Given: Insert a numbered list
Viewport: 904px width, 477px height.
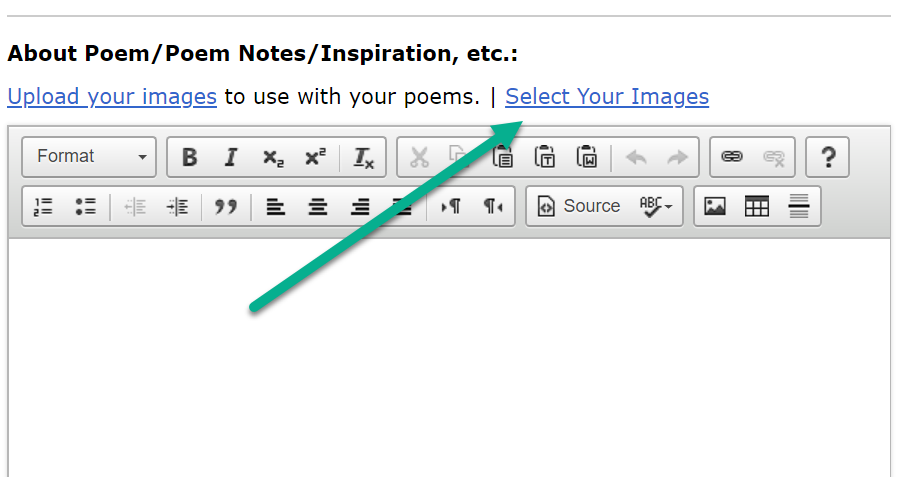Looking at the screenshot, I should [43, 206].
